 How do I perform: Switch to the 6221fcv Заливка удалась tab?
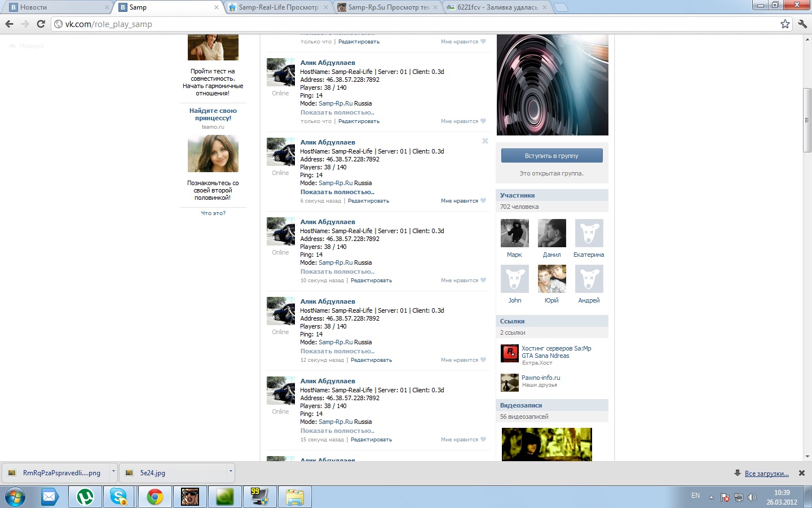click(496, 7)
